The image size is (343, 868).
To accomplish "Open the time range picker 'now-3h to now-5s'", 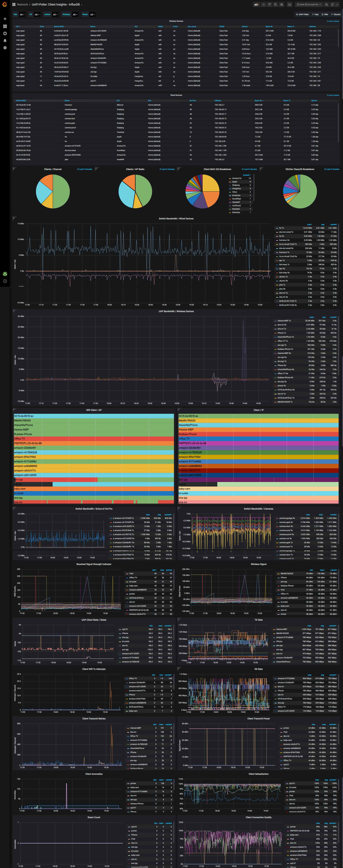I will coord(309,4).
